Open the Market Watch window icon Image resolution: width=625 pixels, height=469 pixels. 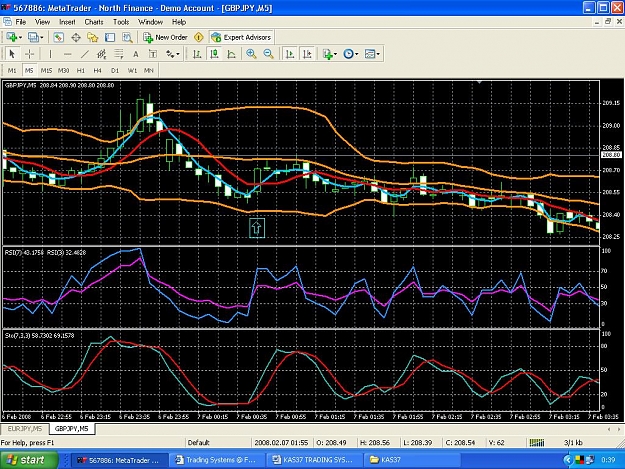(x=58, y=37)
